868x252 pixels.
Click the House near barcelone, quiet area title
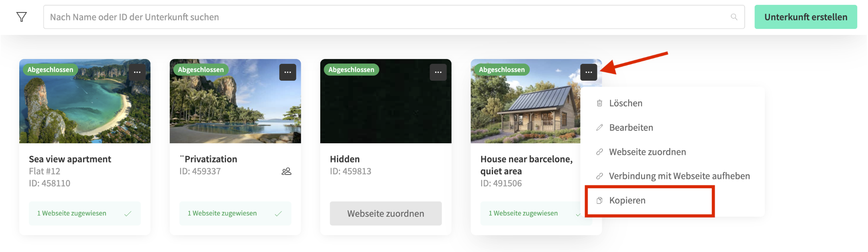(526, 165)
